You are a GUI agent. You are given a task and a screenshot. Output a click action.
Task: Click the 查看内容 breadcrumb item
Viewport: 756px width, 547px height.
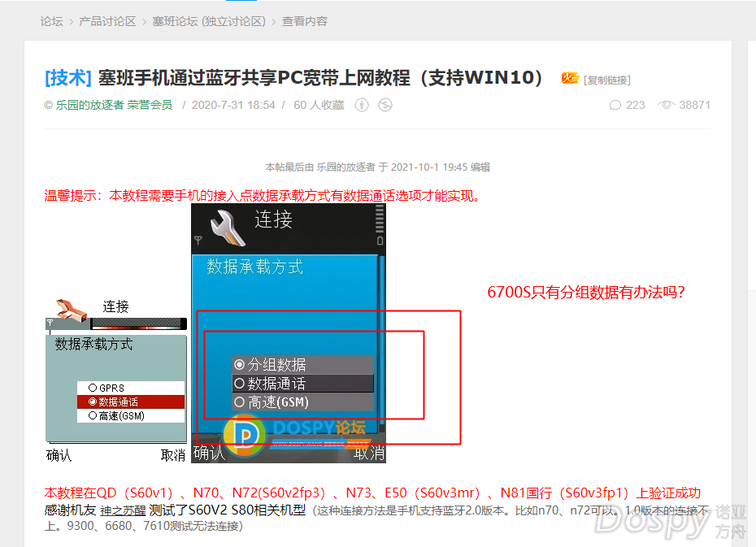click(x=305, y=21)
